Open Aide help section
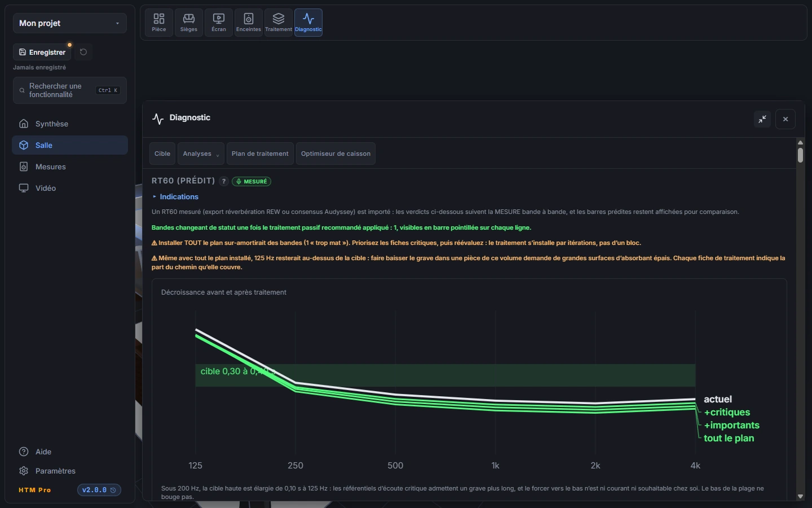812x508 pixels. [70, 452]
